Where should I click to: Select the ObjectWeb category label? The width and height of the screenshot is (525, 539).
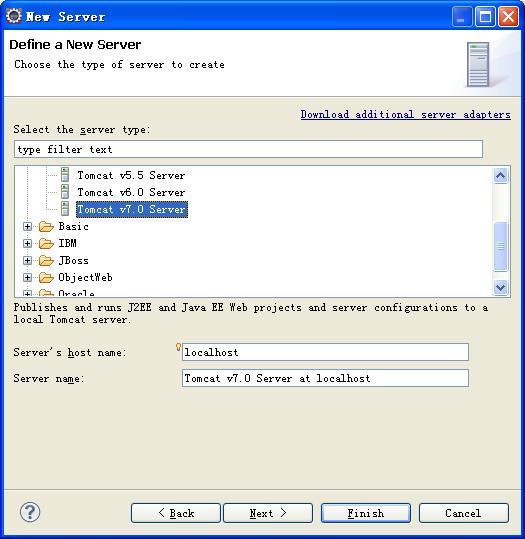[x=85, y=277]
